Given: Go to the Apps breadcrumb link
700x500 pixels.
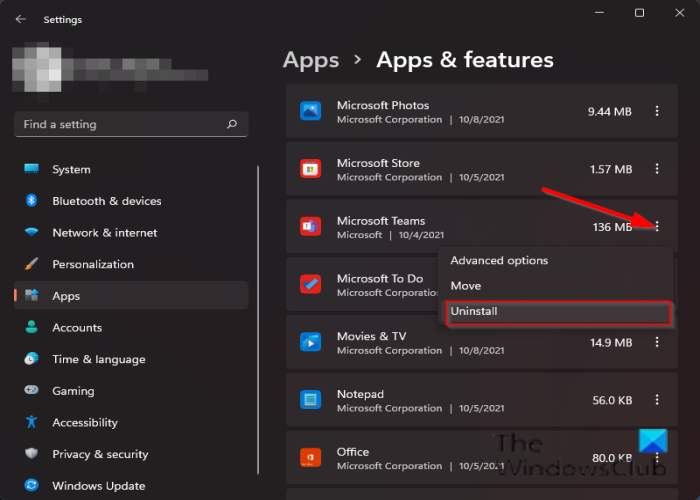Looking at the screenshot, I should 311,60.
